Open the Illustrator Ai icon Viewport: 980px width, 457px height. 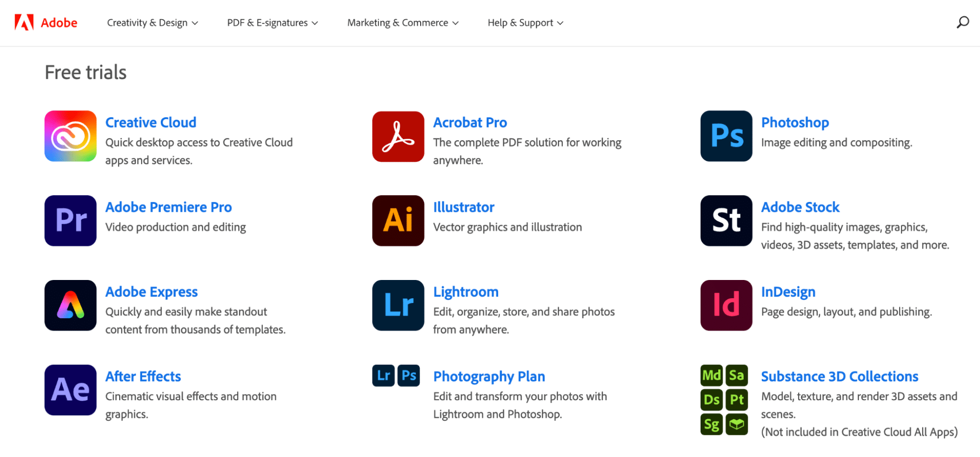point(398,221)
